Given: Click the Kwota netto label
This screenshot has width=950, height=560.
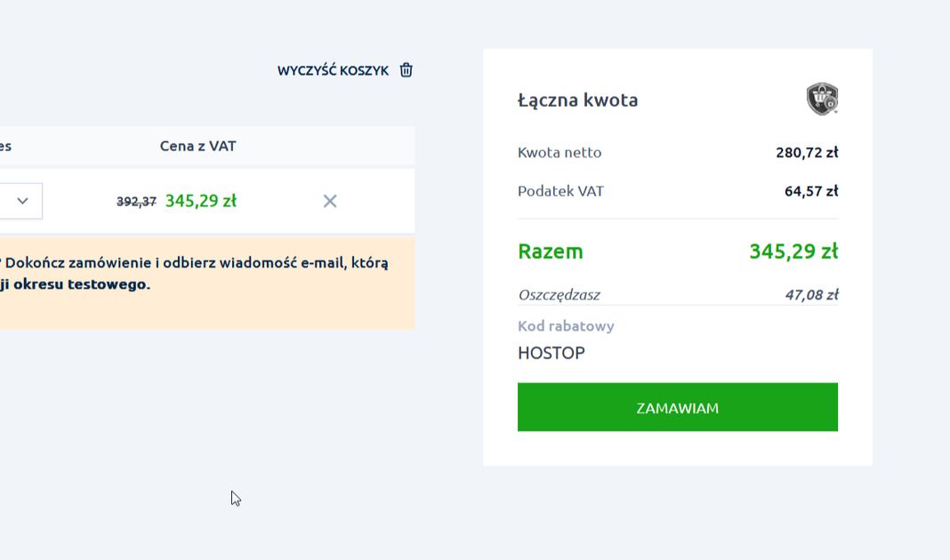Looking at the screenshot, I should pos(560,152).
